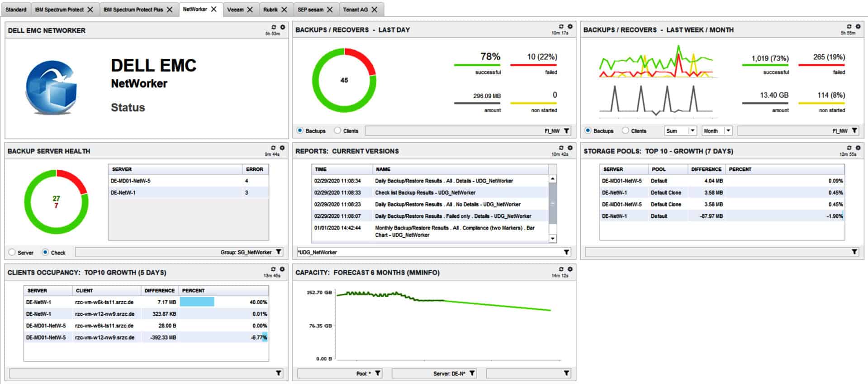Switch to the Veeam tab
This screenshot has height=384, width=868.
point(235,10)
